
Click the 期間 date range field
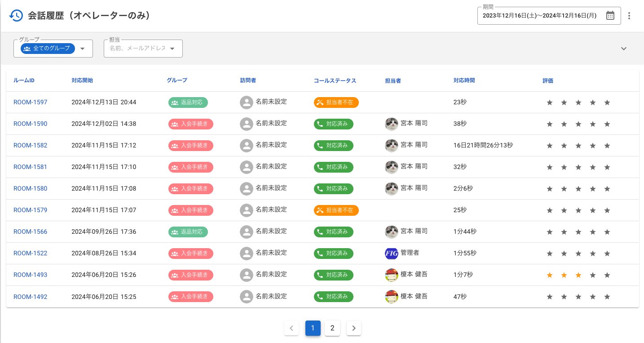[539, 16]
